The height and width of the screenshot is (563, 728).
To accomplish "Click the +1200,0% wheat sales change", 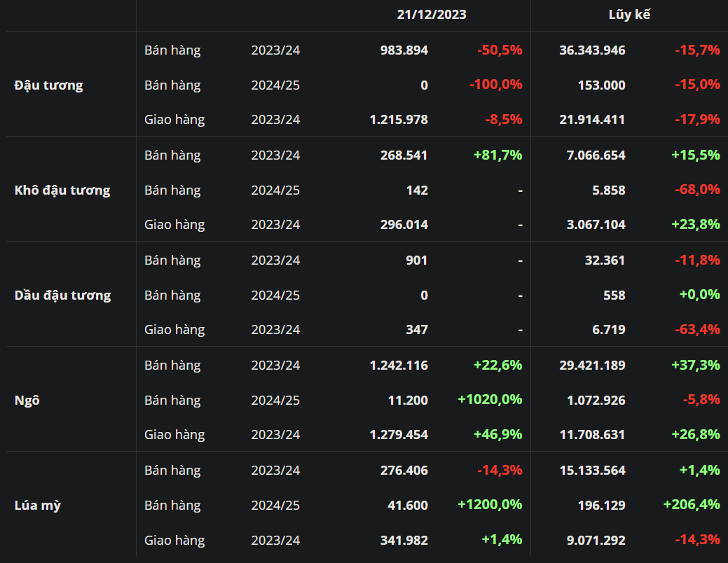I will pyautogui.click(x=490, y=505).
